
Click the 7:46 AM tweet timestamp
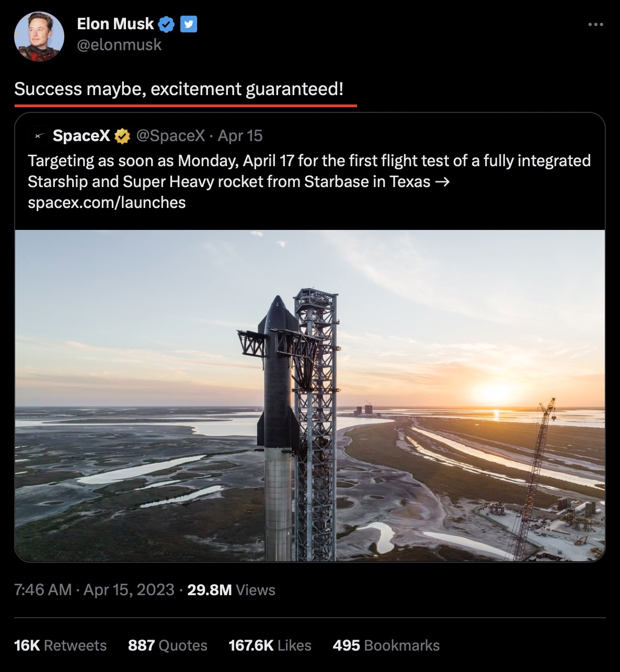click(42, 589)
